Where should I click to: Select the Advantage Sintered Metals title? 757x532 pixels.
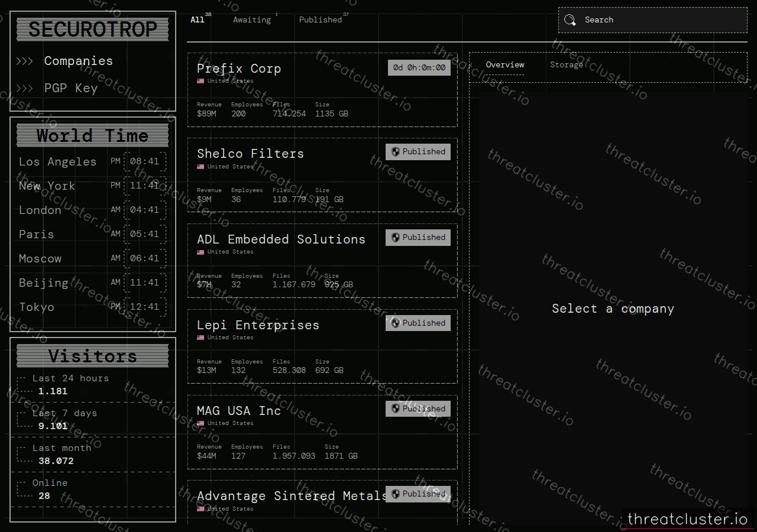pos(292,496)
